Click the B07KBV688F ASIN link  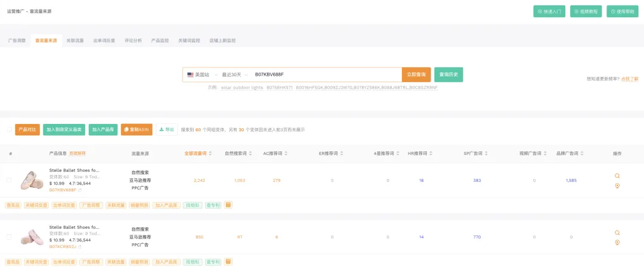tap(63, 190)
